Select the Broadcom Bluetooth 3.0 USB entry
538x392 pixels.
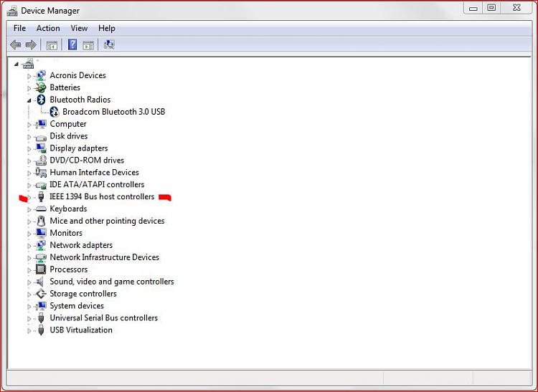pyautogui.click(x=113, y=112)
